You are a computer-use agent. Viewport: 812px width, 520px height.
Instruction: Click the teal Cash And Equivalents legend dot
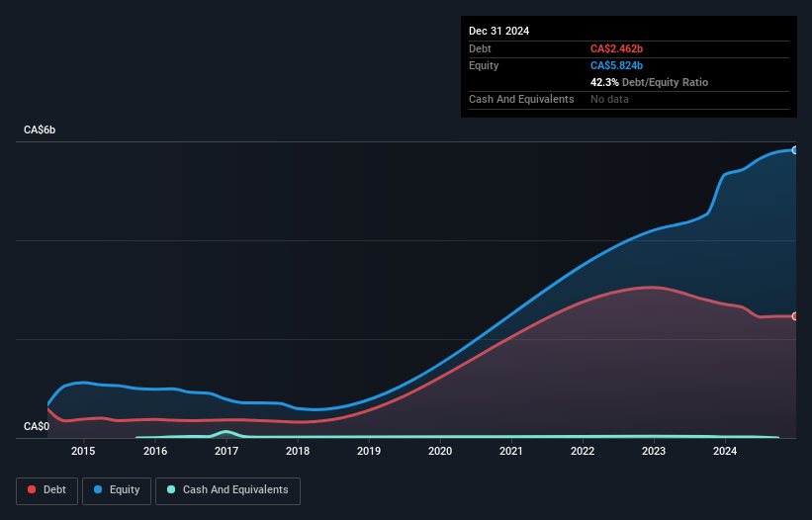click(171, 489)
